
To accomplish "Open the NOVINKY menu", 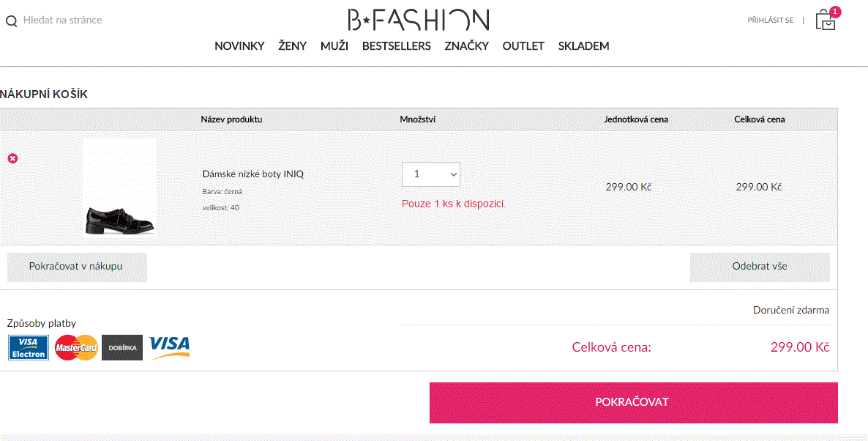I will click(x=240, y=46).
